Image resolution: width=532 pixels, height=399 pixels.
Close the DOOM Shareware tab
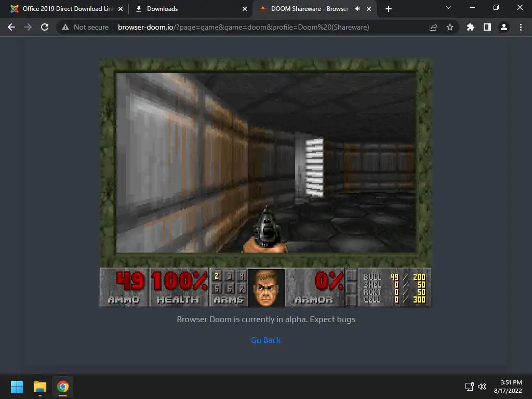pos(369,9)
